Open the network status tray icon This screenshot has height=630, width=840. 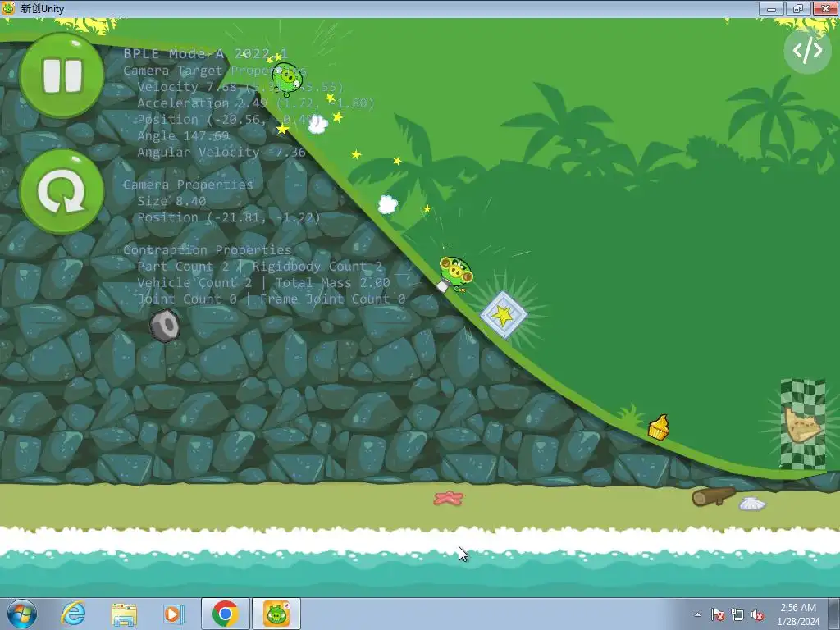pos(737,614)
